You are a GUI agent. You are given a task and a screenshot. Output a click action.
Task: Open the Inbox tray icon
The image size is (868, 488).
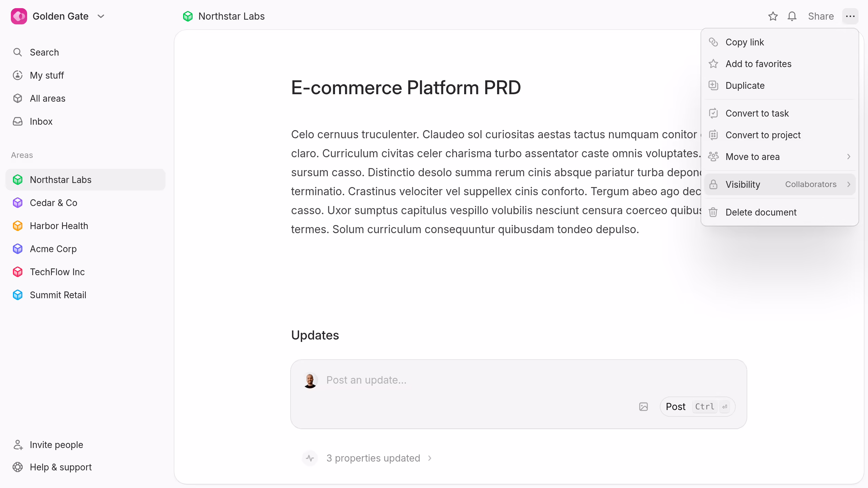[18, 121]
